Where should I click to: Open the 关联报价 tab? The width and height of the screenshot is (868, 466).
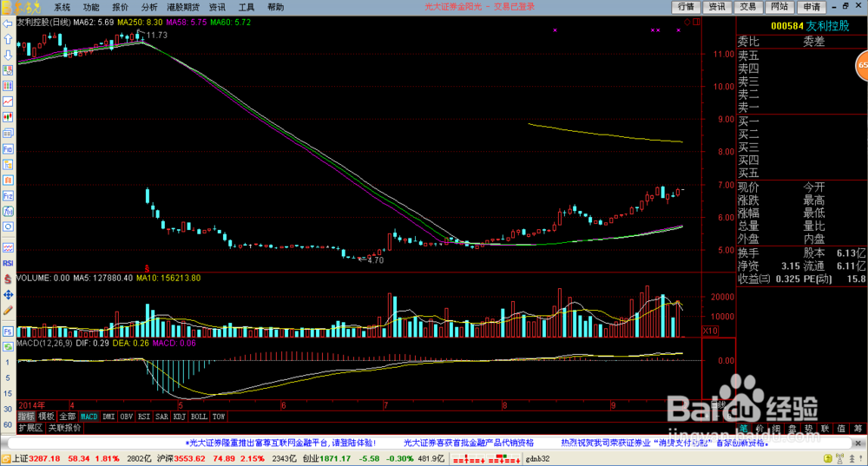[64, 428]
